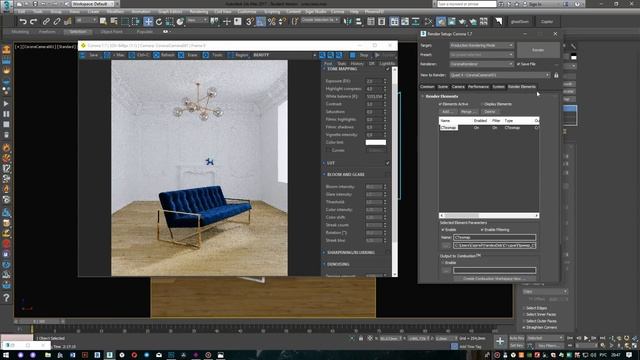Collapse the Render Elements rollout
The width and height of the screenshot is (640, 360).
pos(423,96)
